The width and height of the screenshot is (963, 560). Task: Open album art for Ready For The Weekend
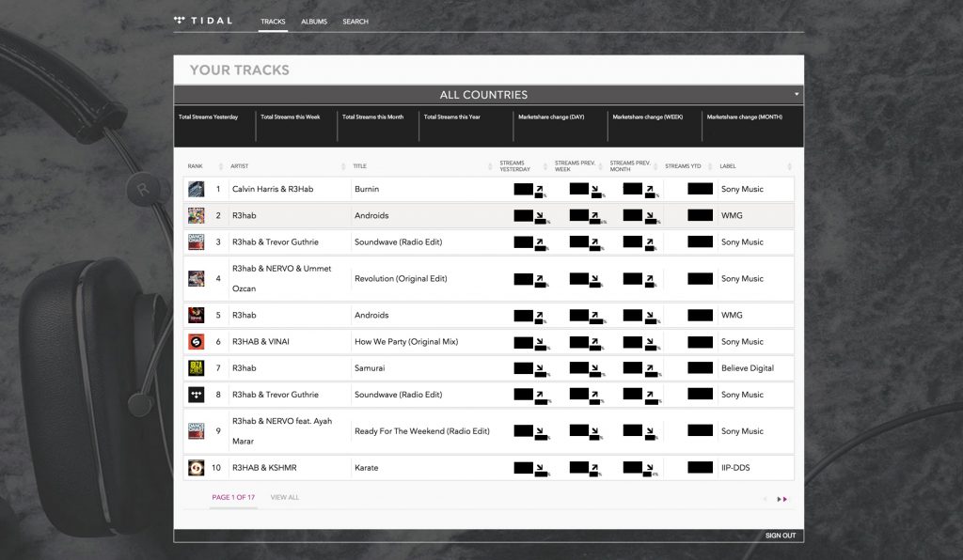[x=196, y=431]
